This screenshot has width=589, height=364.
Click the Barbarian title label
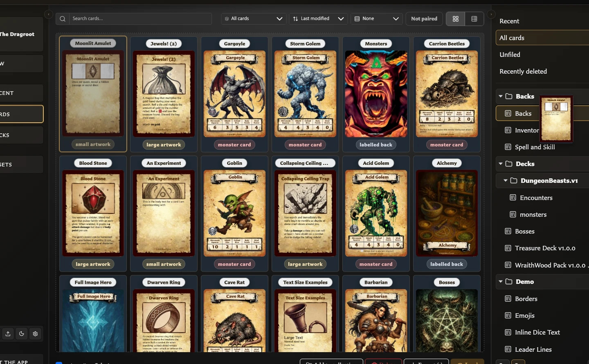(376, 282)
